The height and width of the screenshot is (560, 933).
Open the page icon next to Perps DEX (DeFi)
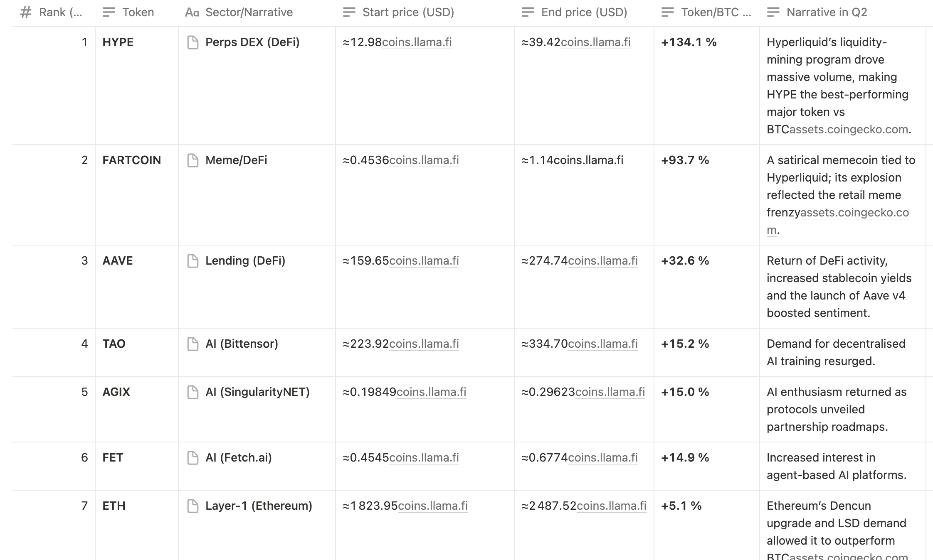(x=192, y=42)
